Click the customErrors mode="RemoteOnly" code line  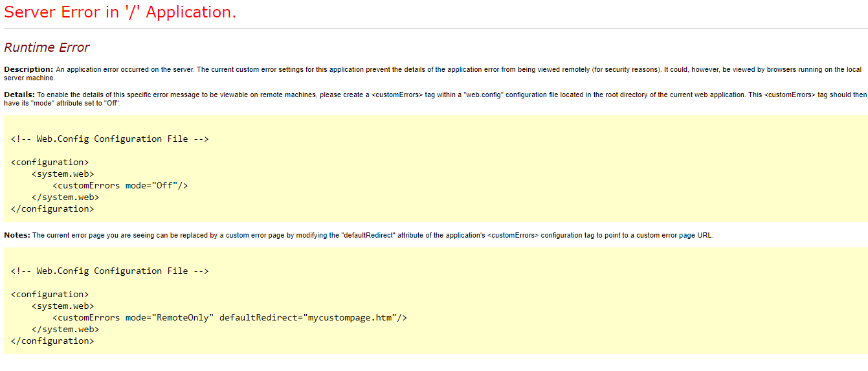pos(230,317)
